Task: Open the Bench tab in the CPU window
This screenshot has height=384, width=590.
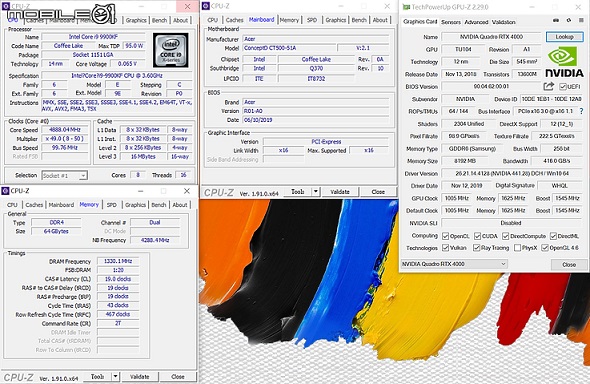Action: (160, 20)
